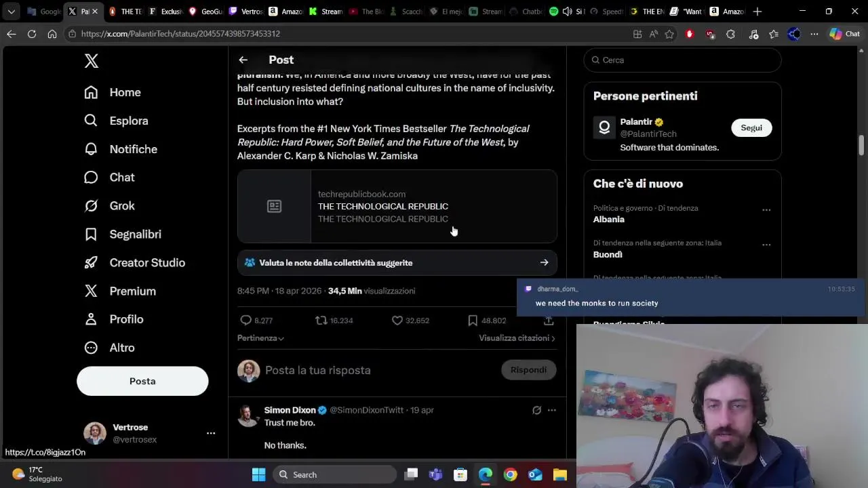Open the Altro more menu

click(109, 348)
